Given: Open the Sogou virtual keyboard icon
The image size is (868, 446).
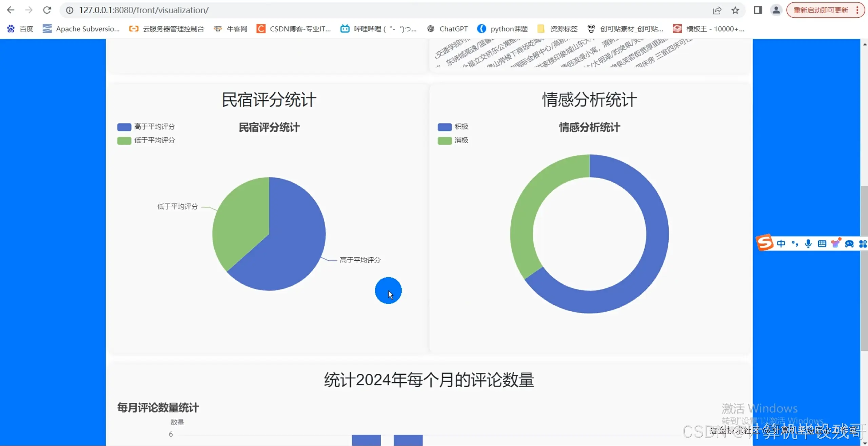Looking at the screenshot, I should pos(822,243).
